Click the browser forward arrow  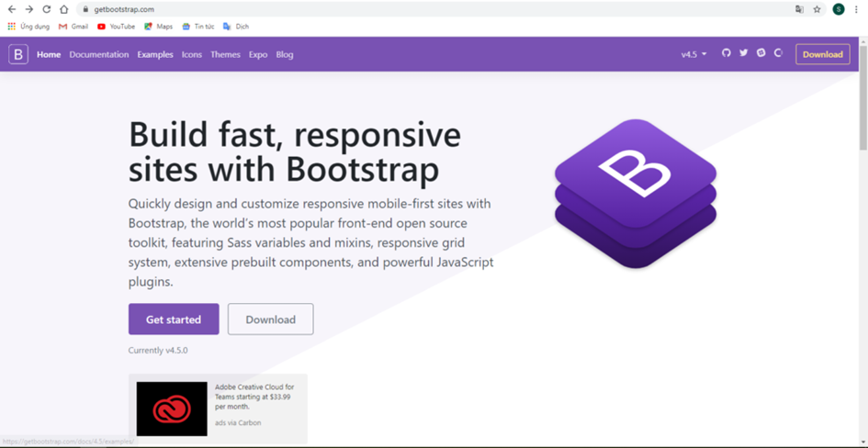click(29, 9)
